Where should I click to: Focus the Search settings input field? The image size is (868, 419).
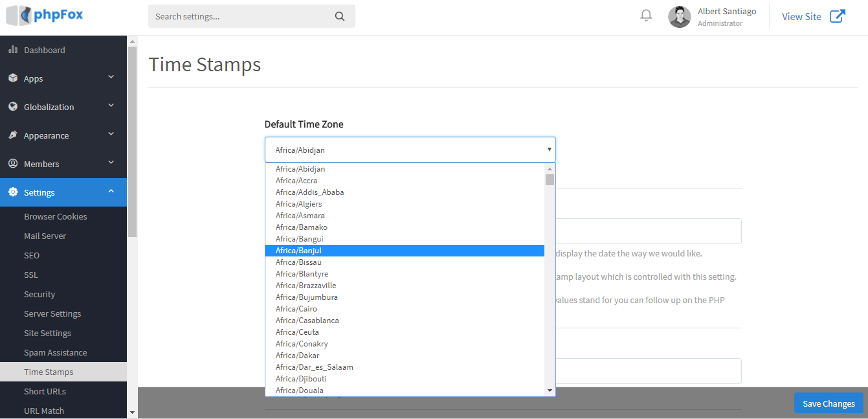point(243,16)
